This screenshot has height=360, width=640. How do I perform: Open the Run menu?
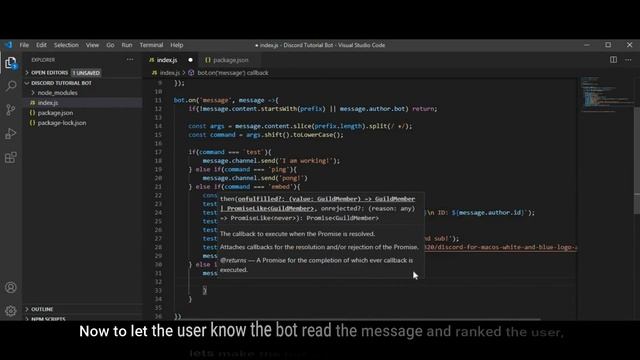pos(127,45)
